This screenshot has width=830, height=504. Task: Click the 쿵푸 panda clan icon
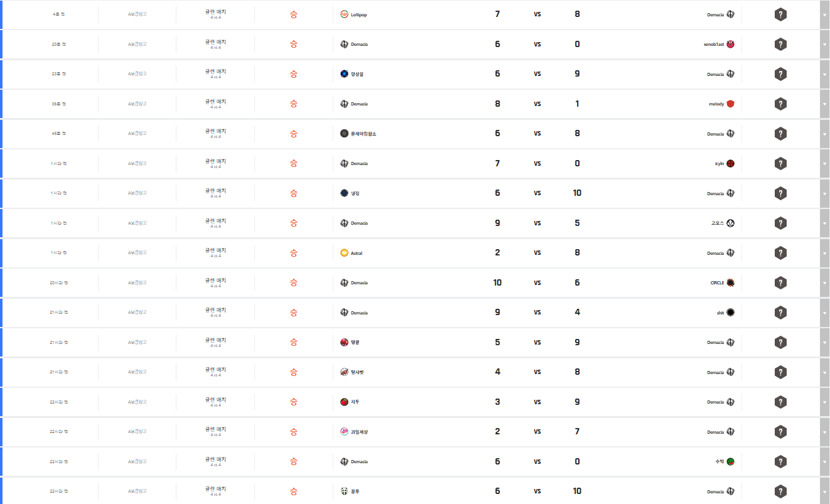[344, 491]
